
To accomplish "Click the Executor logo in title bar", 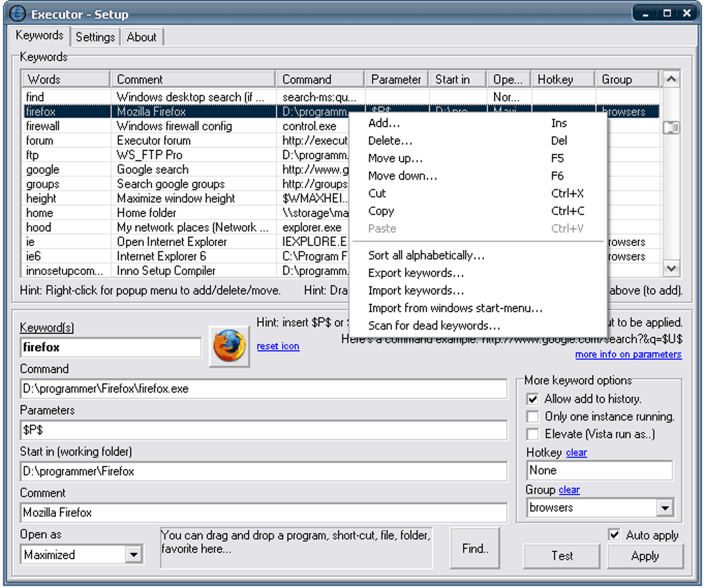I will (17, 13).
